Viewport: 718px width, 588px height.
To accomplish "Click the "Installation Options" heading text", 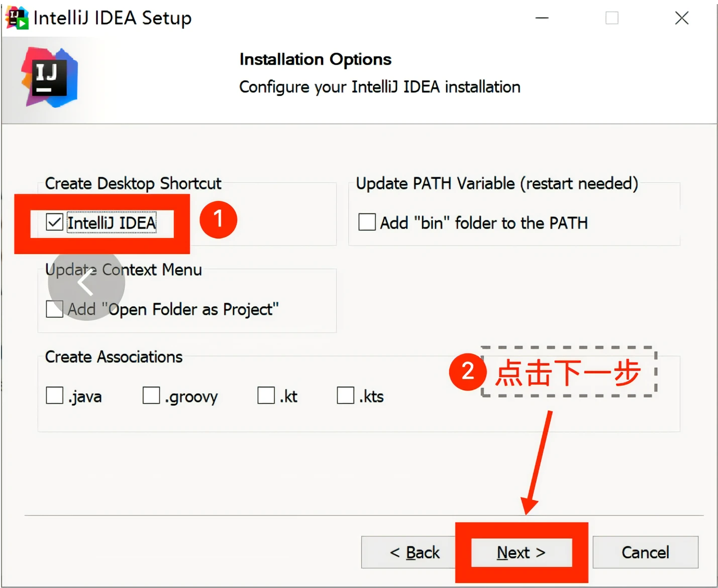I will 316,59.
